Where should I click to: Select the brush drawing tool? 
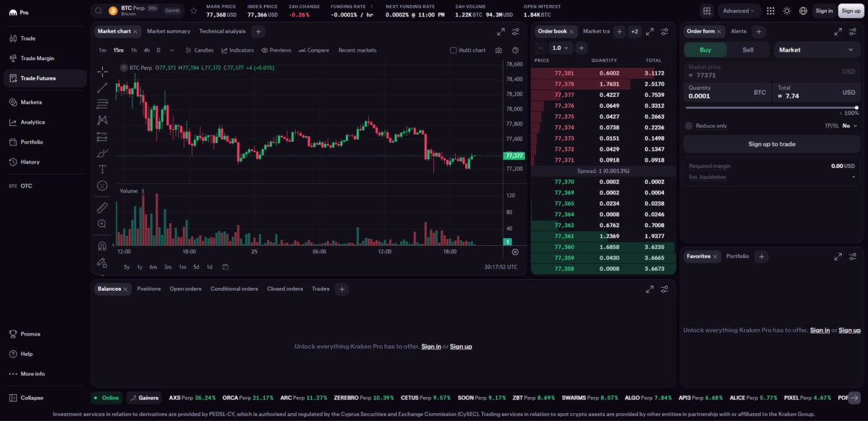[102, 153]
